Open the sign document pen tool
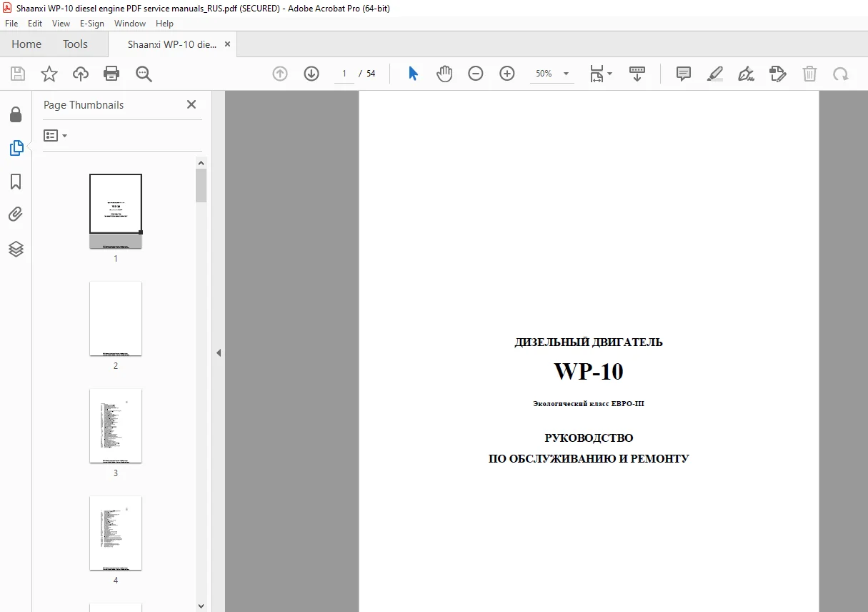868x612 pixels. [x=747, y=74]
